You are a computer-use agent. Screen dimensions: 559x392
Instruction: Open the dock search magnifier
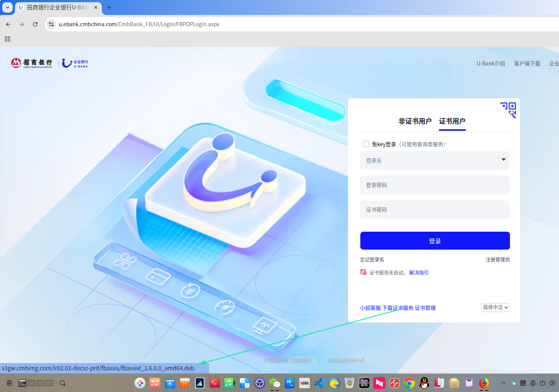pyautogui.click(x=62, y=383)
